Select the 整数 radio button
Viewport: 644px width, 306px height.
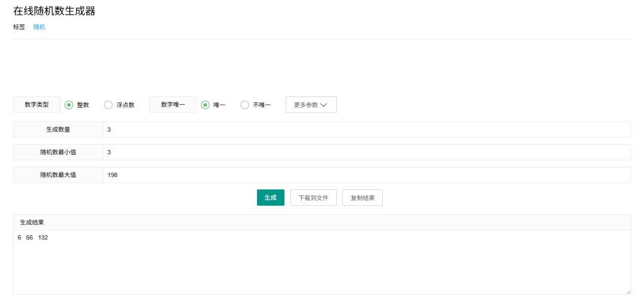coord(69,105)
